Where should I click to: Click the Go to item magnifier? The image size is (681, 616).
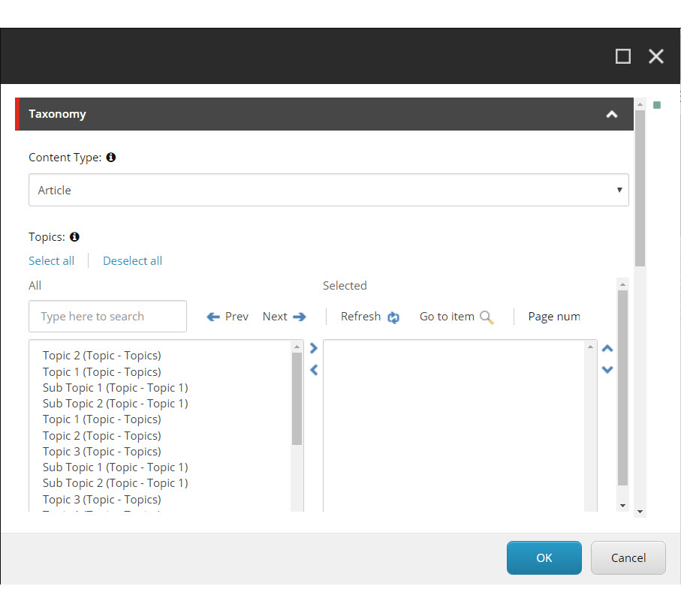tap(487, 317)
